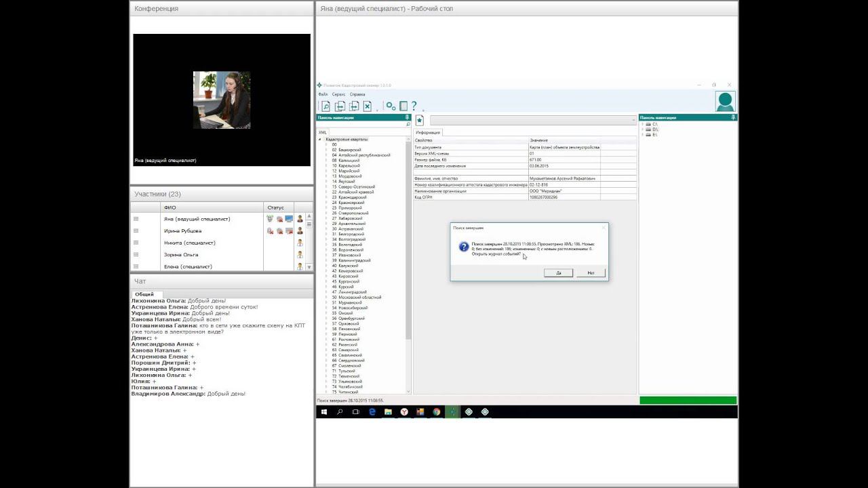Click Ирина Рубцова's screen sharing status icon

[289, 231]
